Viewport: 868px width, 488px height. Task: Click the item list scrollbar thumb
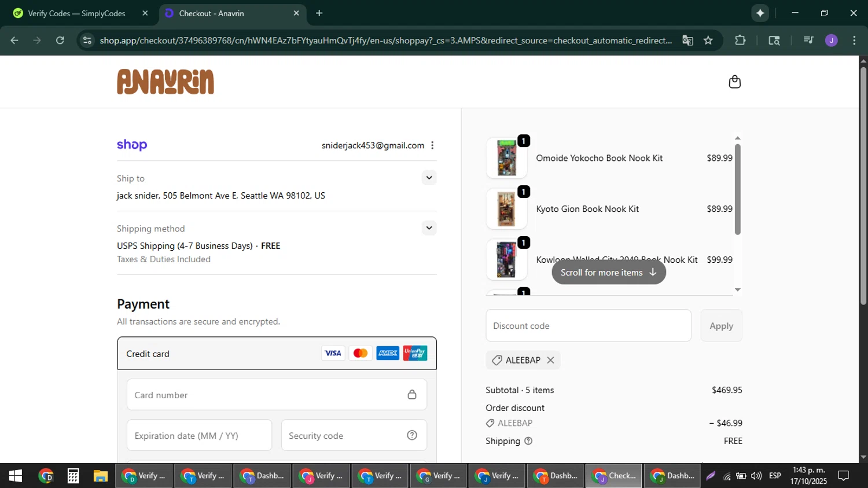tap(737, 189)
